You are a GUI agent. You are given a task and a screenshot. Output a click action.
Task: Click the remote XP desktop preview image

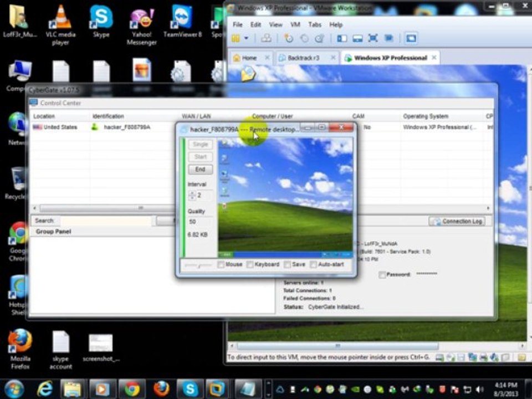click(x=285, y=197)
